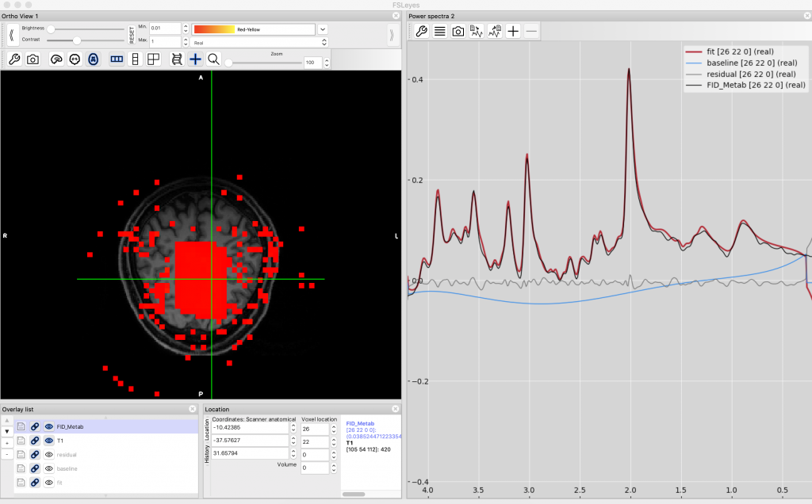Add a data series with the plus icon
Screen dimensions: 812x504
coord(513,31)
